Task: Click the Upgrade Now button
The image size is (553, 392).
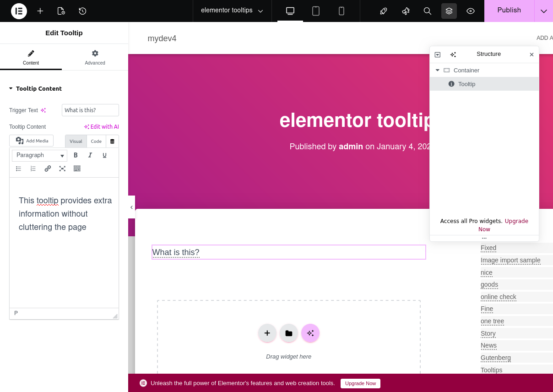Action: pos(360,383)
